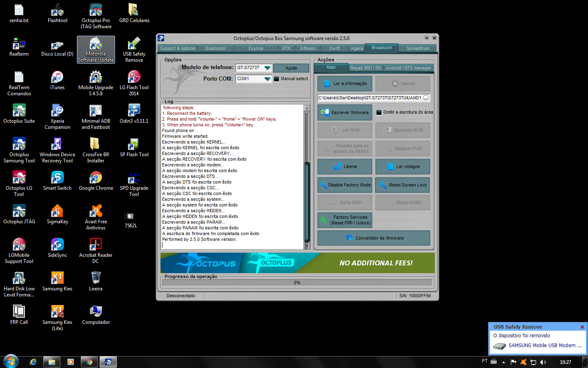Launch iTunes from the desktop
588x368 pixels.
(x=57, y=80)
